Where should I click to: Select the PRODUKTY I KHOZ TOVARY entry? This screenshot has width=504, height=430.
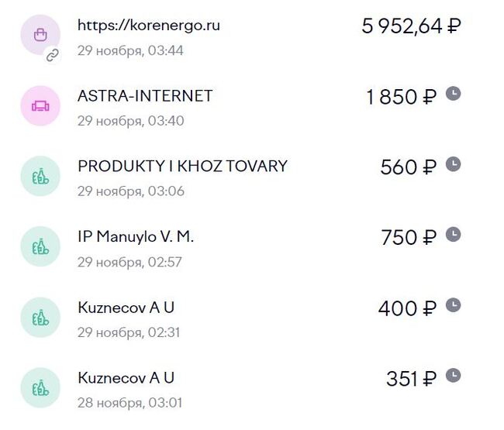pyautogui.click(x=182, y=167)
